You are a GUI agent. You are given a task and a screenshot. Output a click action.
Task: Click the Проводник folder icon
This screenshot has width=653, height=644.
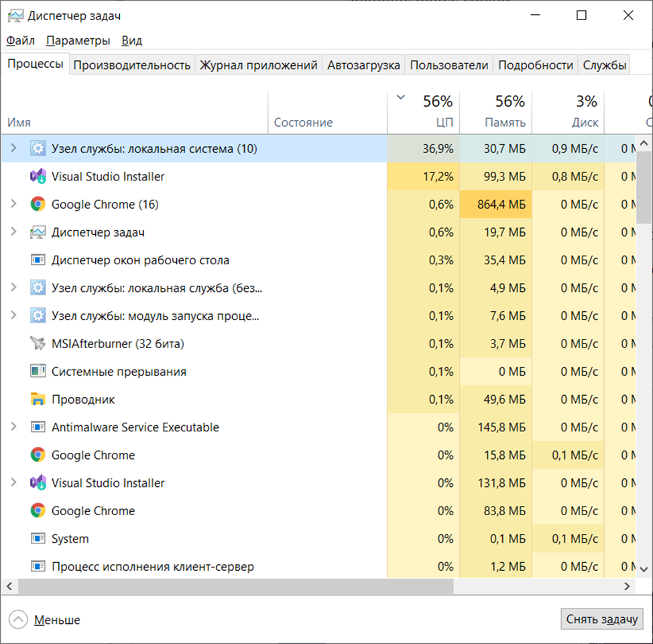coord(37,399)
